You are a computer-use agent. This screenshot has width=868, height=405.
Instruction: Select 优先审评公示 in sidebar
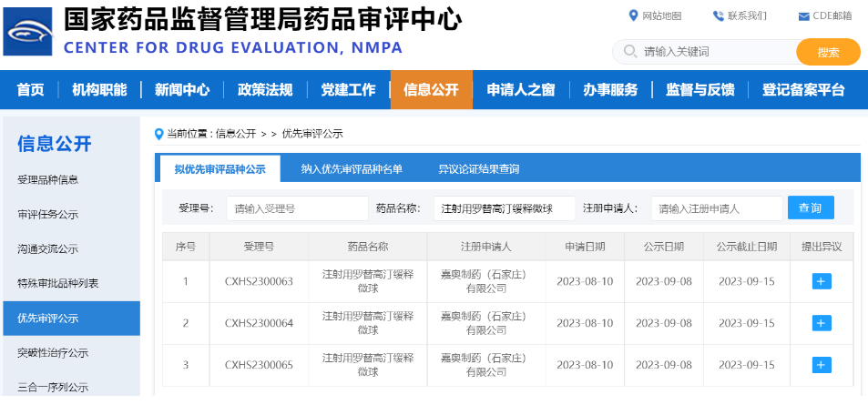point(71,319)
